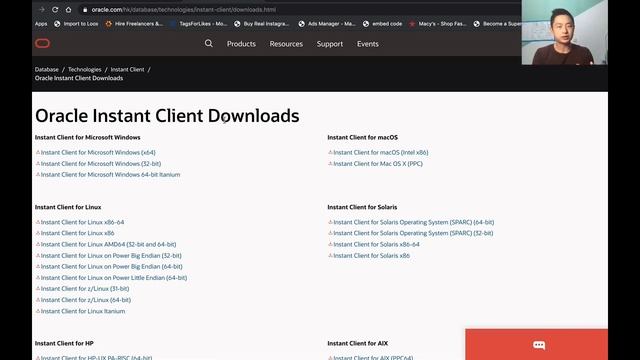Click the Instant Client for AIX heading
This screenshot has width=640, height=360.
(358, 343)
